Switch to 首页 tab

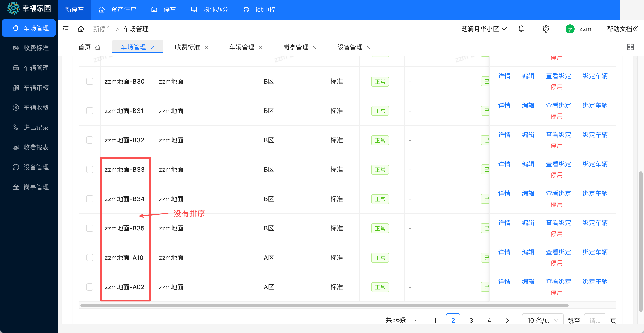[x=89, y=47]
